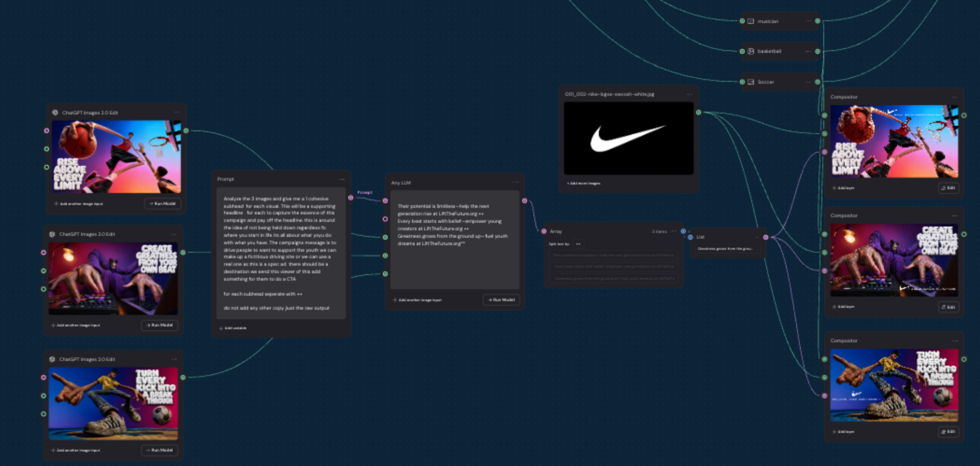980x466 pixels.
Task: Open the options menu of the nike-logos-swoosh image node
Action: (x=690, y=94)
